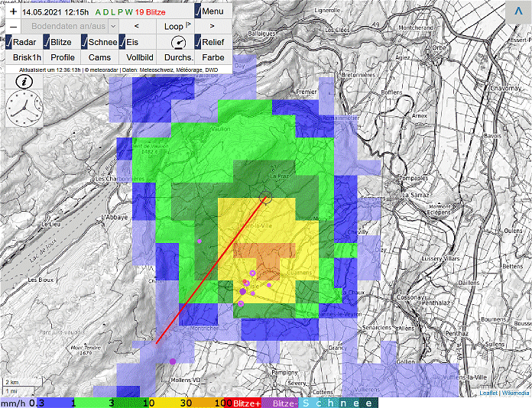Image resolution: width=532 pixels, height=408 pixels.
Task: Start the Loop animation
Action: click(x=175, y=26)
